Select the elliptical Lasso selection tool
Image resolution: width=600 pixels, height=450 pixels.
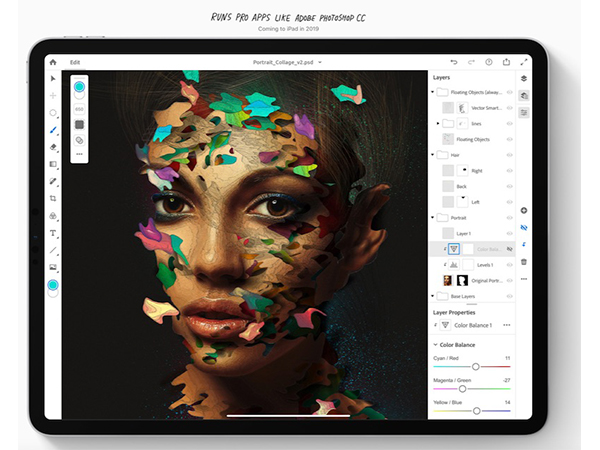pos(53,112)
